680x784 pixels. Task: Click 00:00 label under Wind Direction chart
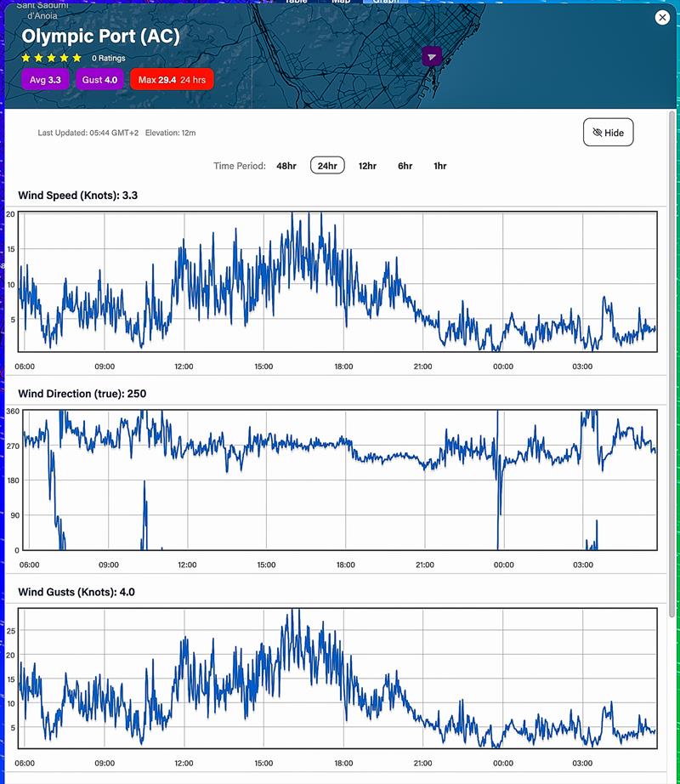click(504, 565)
